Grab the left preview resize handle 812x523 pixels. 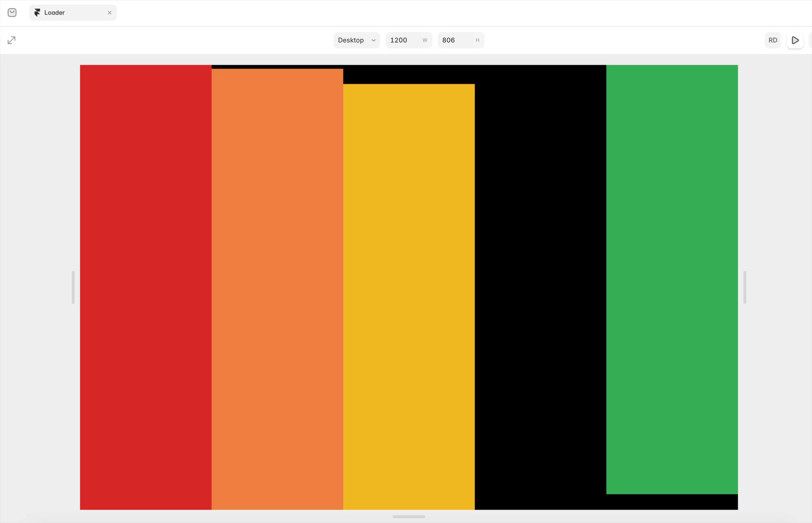[73, 287]
